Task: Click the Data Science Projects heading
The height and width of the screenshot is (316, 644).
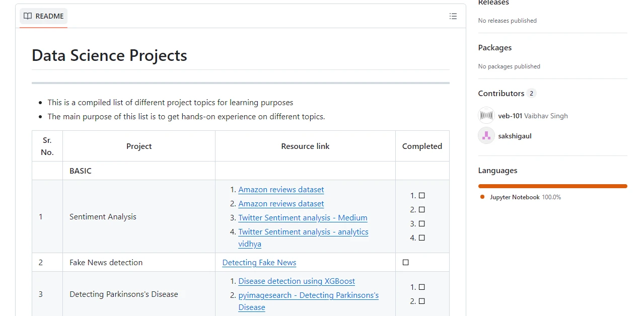Action: pos(109,55)
